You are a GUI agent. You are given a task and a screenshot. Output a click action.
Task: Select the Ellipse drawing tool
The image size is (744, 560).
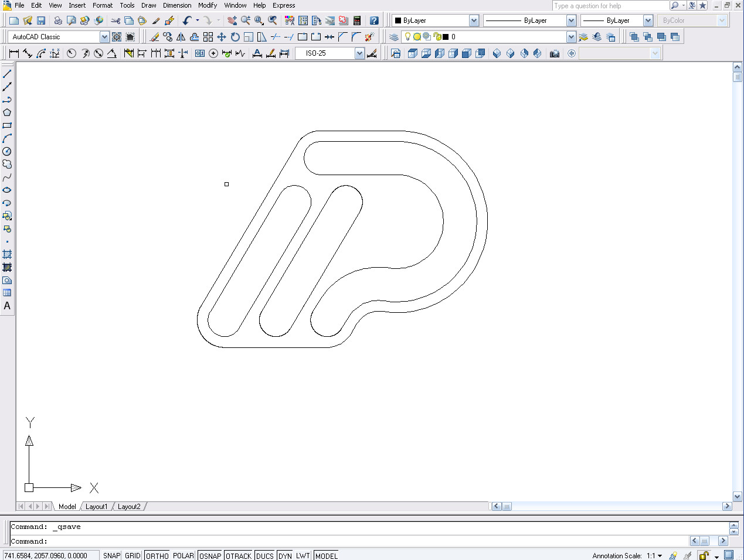click(7, 190)
